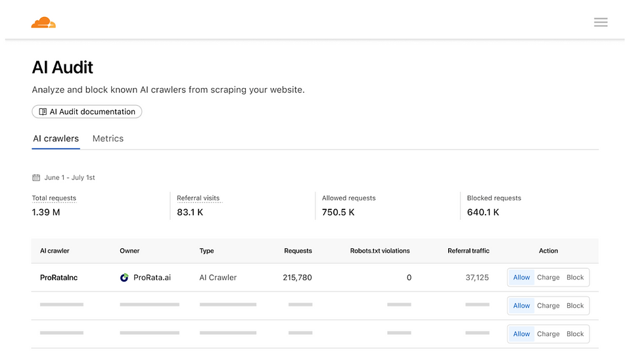Click the book icon in documentation button
Image resolution: width=644 pixels, height=363 pixels.
click(x=43, y=112)
